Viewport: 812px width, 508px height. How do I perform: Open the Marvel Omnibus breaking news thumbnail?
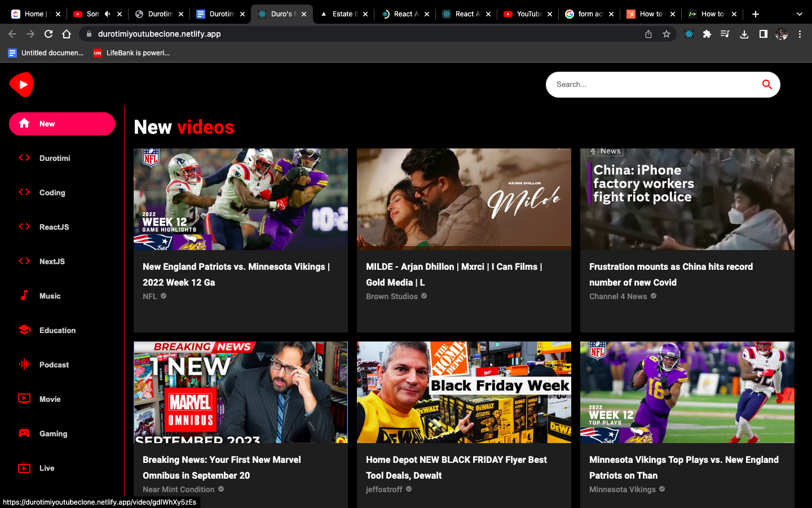[x=241, y=392]
